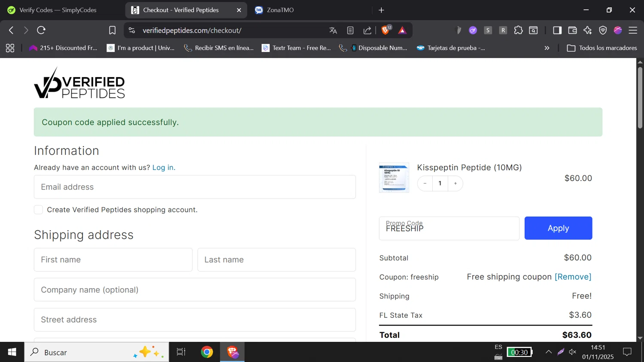Click the tab search window icon
Image resolution: width=644 pixels, height=362 pixels.
coord(533,30)
